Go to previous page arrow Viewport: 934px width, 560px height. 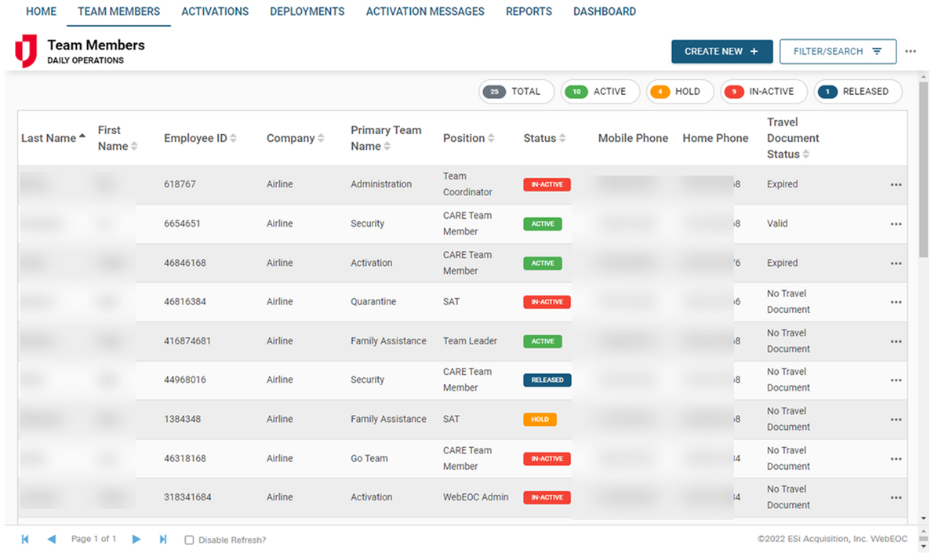coord(52,540)
